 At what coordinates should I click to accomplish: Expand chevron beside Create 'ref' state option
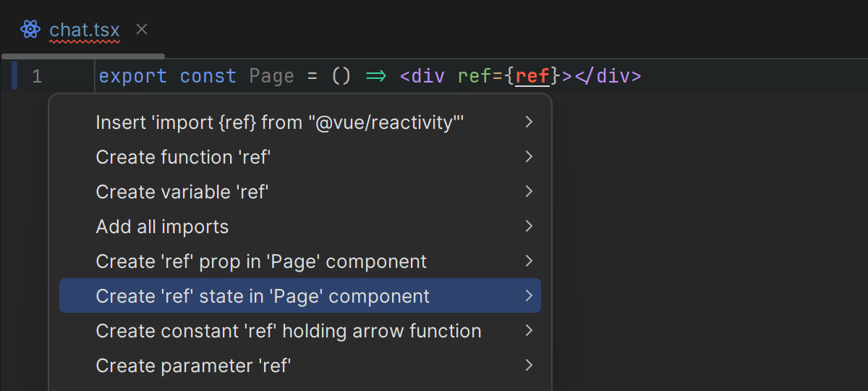pos(529,296)
